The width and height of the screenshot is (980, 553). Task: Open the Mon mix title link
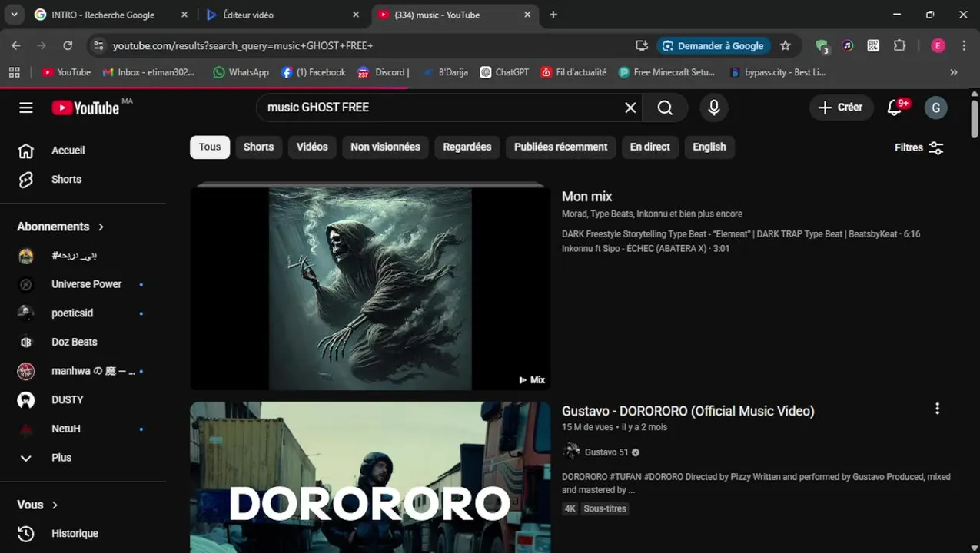pos(587,197)
